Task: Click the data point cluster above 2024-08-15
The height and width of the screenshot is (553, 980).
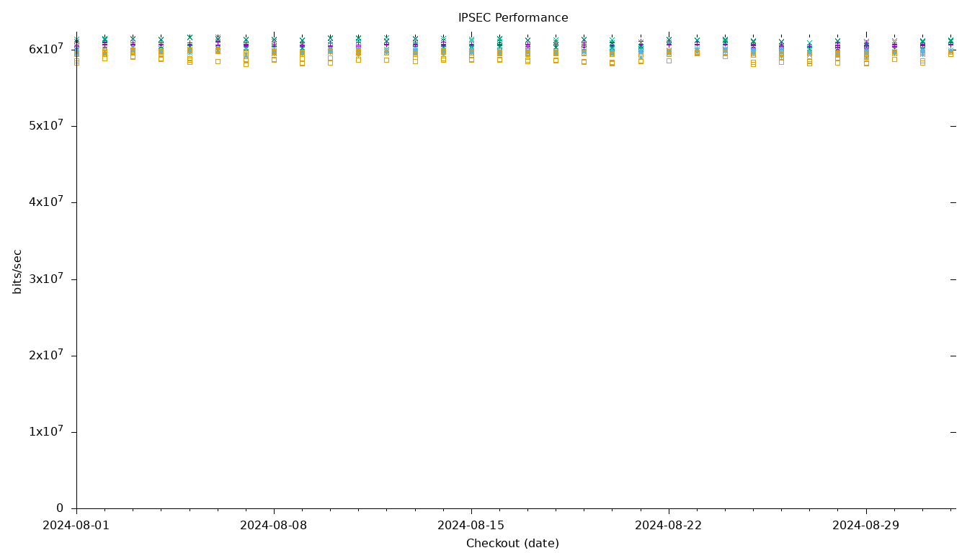Action: coord(471,48)
